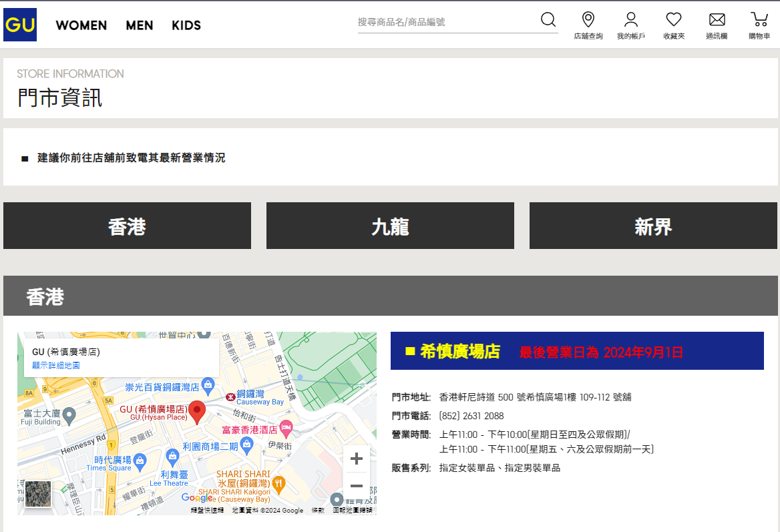Zoom in on the map with the plus button
The image size is (780, 532).
tap(356, 459)
